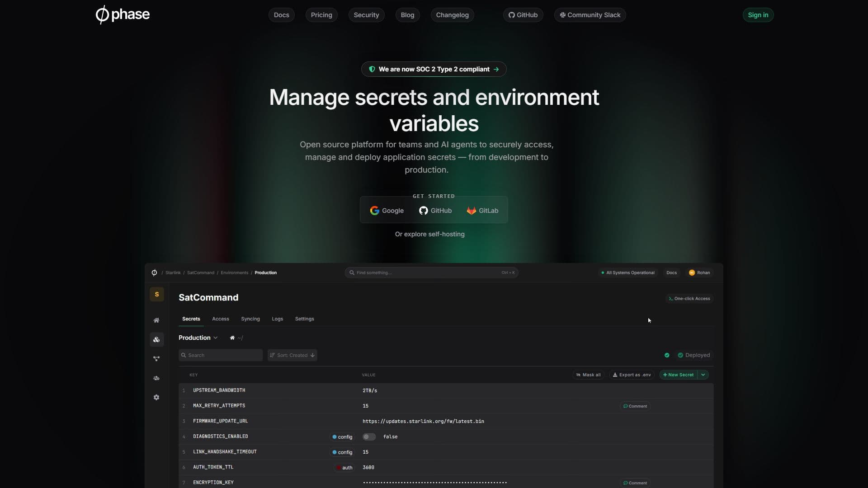Viewport: 868px width, 488px height.
Task: Click the Phase icon in the app breadcrumb
Action: (154, 272)
